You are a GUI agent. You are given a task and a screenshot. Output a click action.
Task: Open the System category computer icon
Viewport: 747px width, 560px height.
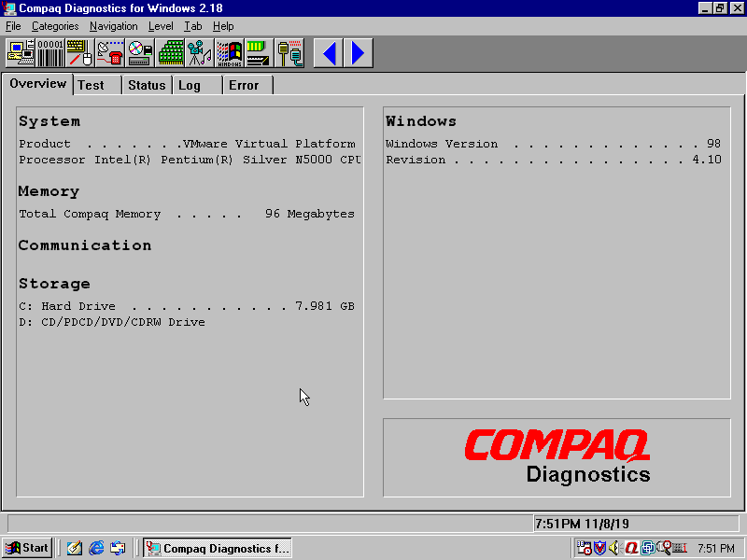click(21, 53)
